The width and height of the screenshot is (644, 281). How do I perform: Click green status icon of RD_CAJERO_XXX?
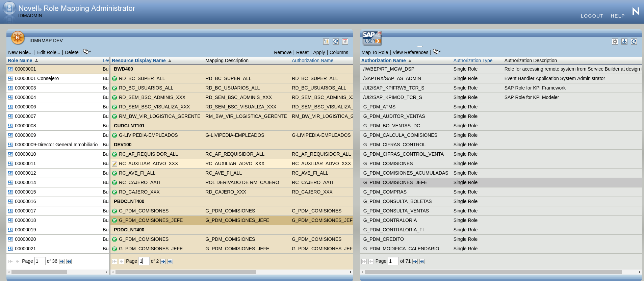pyautogui.click(x=114, y=192)
